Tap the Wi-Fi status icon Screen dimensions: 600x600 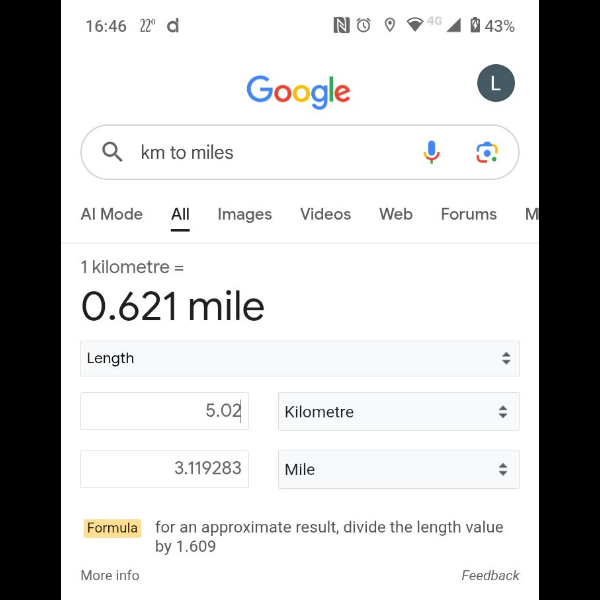pos(414,26)
